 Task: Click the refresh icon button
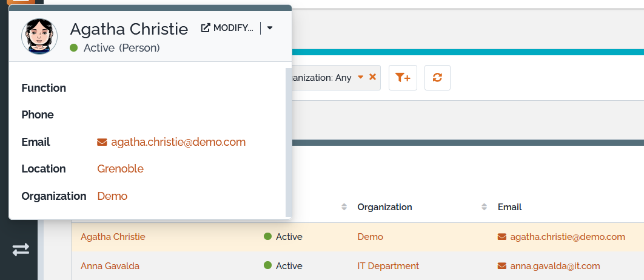point(437,78)
